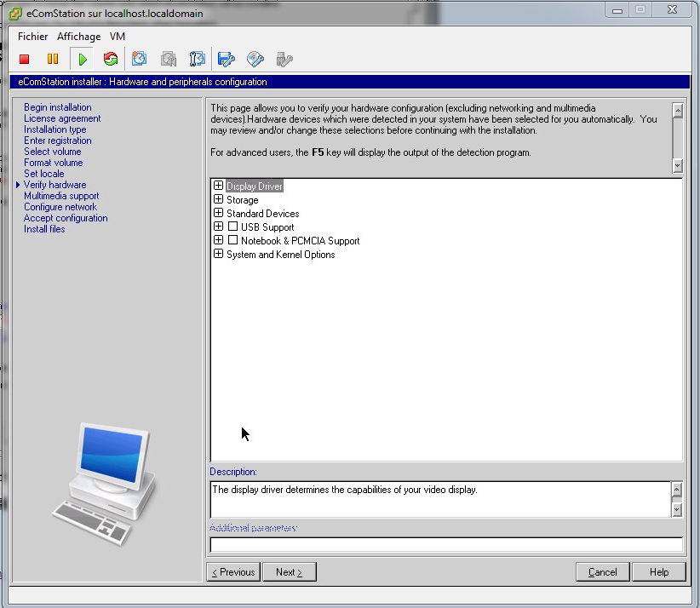
Task: Enable the USB Support checkbox
Action: 233,227
